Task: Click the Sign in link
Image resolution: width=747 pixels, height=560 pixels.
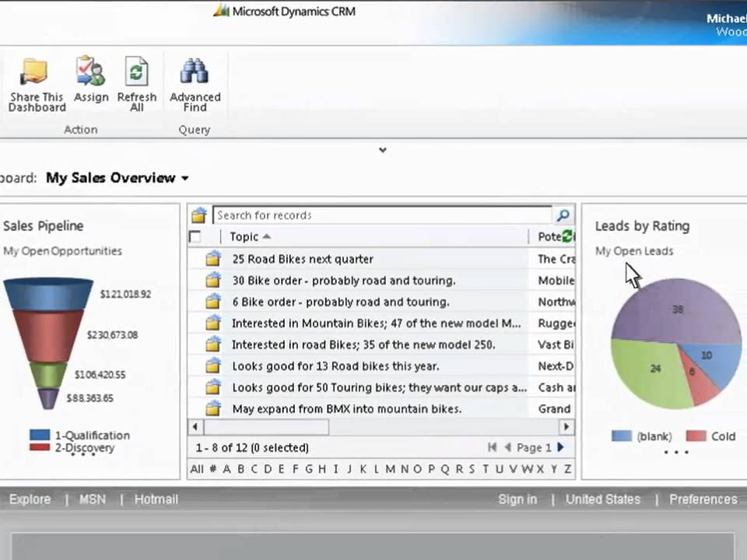Action: click(x=517, y=499)
